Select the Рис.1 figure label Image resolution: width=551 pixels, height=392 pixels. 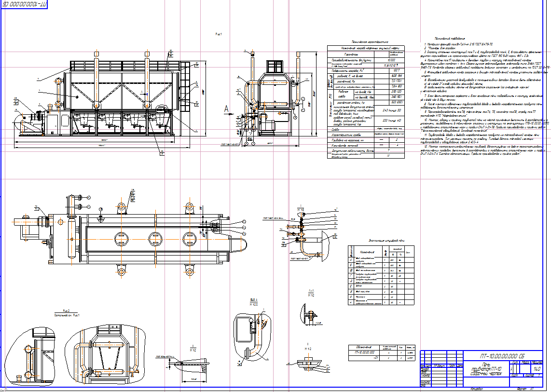pyautogui.click(x=218, y=35)
